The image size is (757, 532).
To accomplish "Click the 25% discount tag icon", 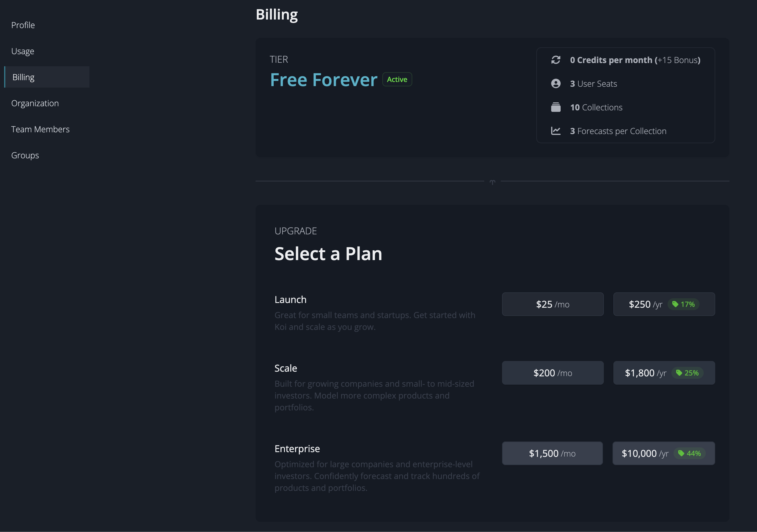I will tap(679, 373).
